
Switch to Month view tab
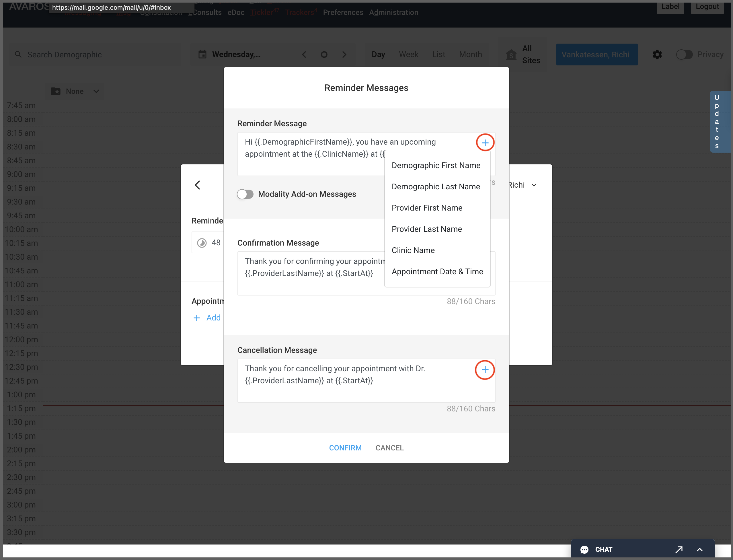470,54
